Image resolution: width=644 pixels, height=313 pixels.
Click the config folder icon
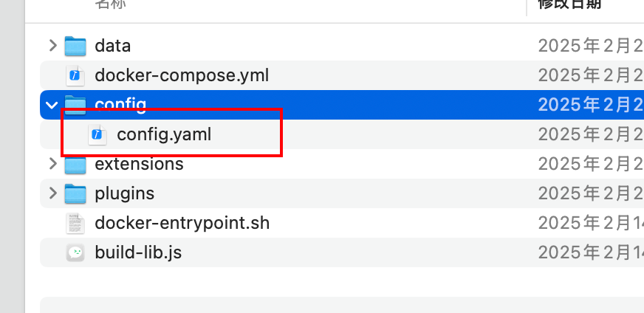75,105
